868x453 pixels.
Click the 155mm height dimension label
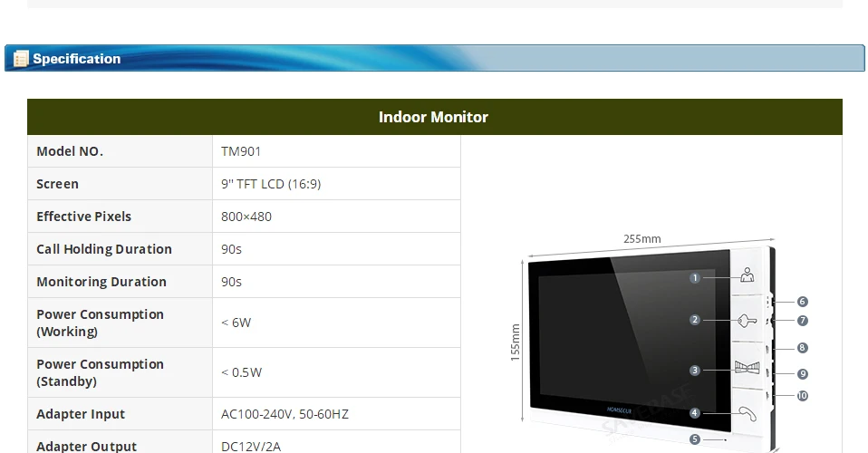click(516, 342)
